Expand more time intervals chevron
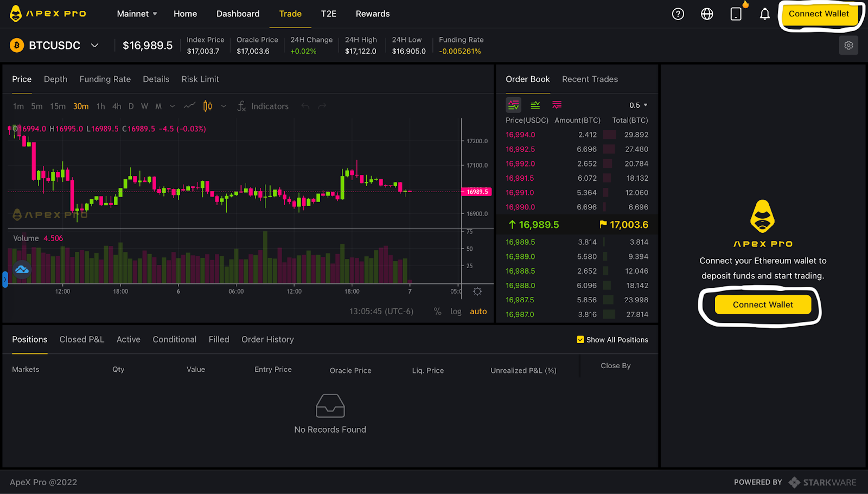The image size is (868, 494). coord(173,106)
